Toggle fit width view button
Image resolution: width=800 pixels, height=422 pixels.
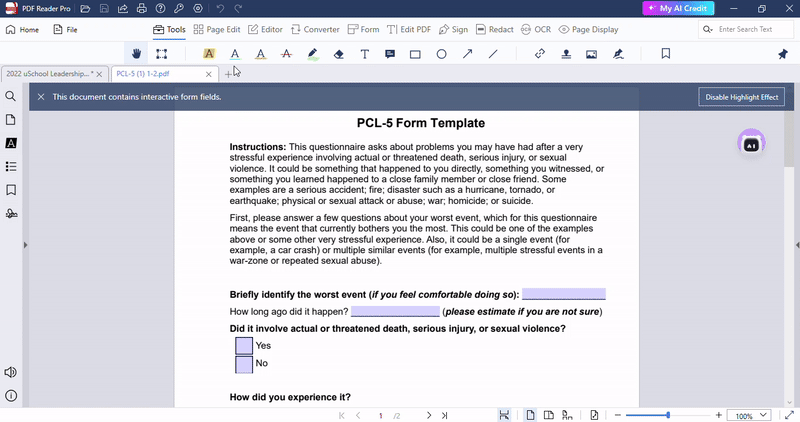point(504,415)
